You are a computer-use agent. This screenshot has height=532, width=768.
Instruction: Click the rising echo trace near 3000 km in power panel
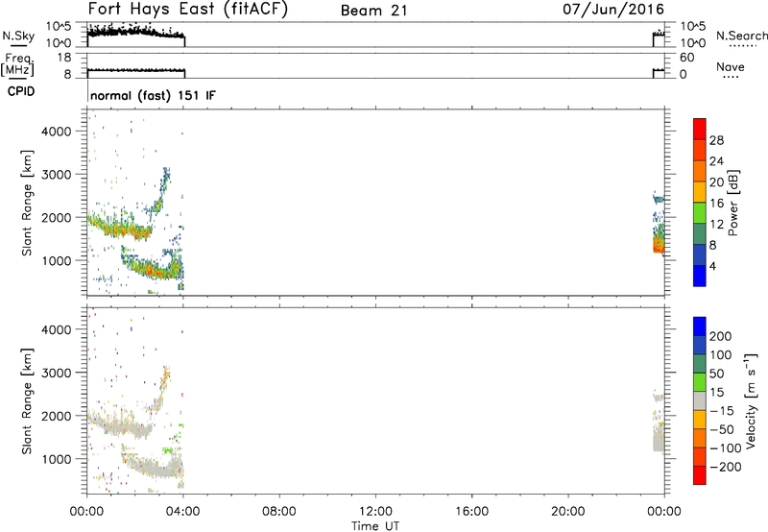coord(164,182)
